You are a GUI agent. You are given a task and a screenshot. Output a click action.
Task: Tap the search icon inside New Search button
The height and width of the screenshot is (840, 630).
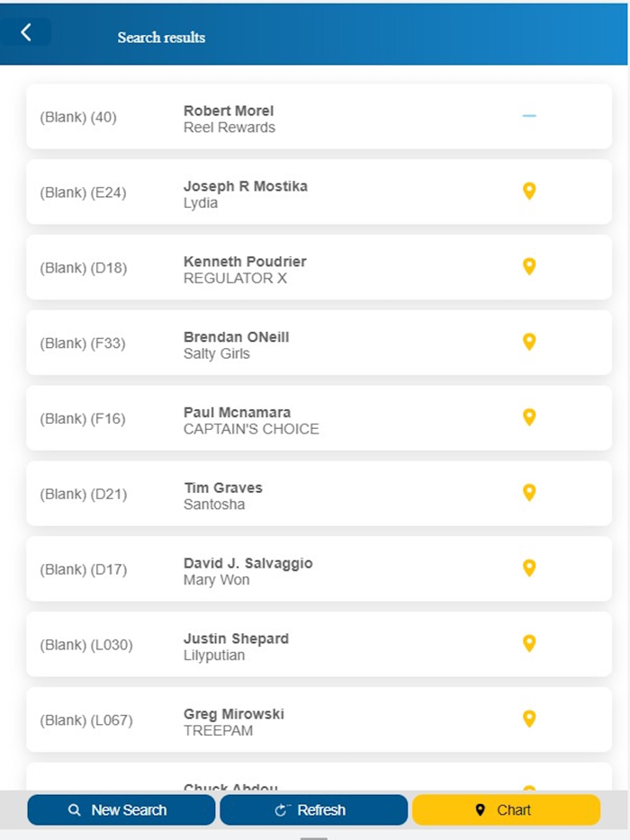coord(73,809)
